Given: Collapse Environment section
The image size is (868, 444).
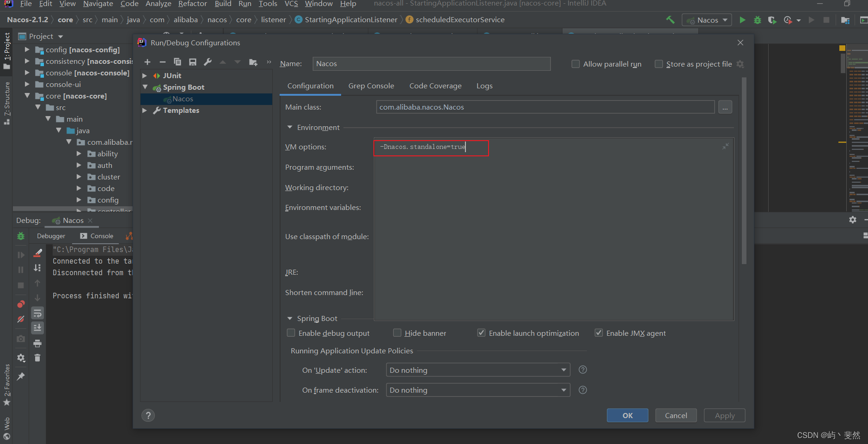Looking at the screenshot, I should tap(290, 127).
